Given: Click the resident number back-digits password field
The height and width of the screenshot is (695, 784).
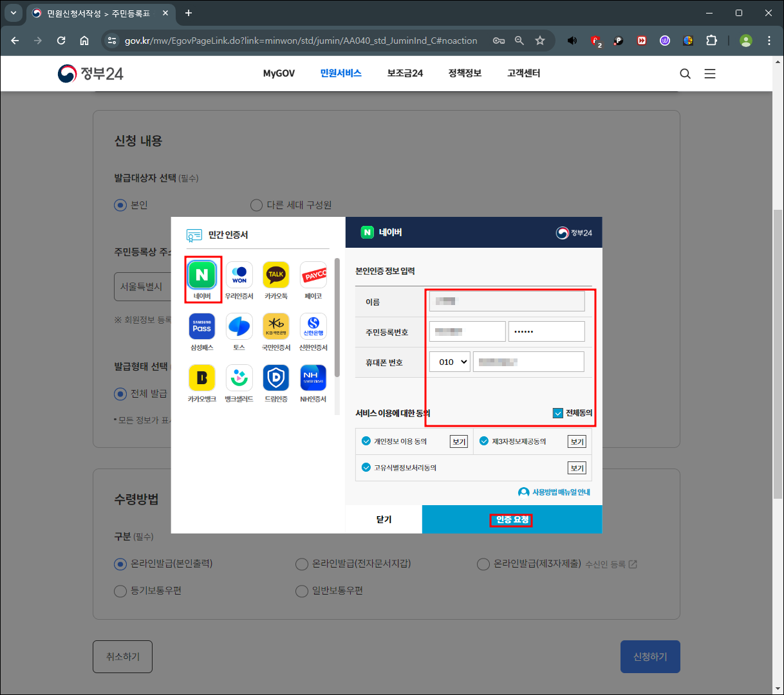Looking at the screenshot, I should 546,331.
